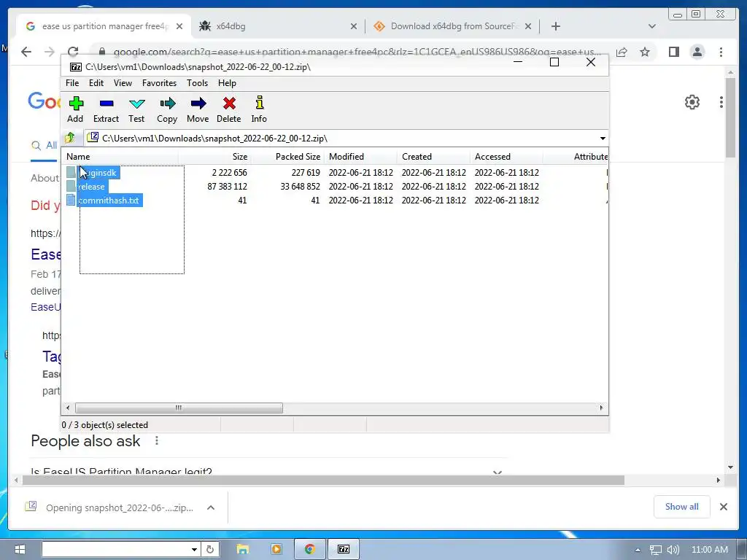
Task: Open Google quick settings gear
Action: [692, 102]
